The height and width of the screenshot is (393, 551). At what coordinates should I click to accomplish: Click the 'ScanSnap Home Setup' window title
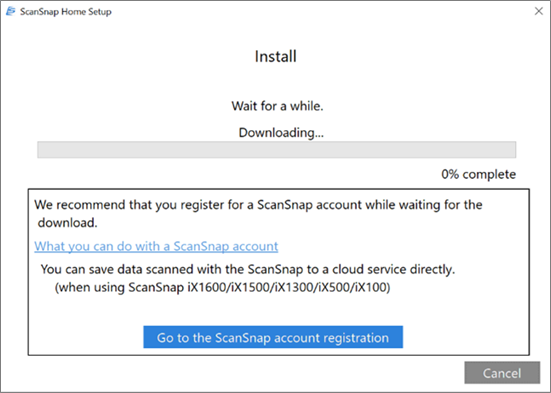pyautogui.click(x=66, y=12)
